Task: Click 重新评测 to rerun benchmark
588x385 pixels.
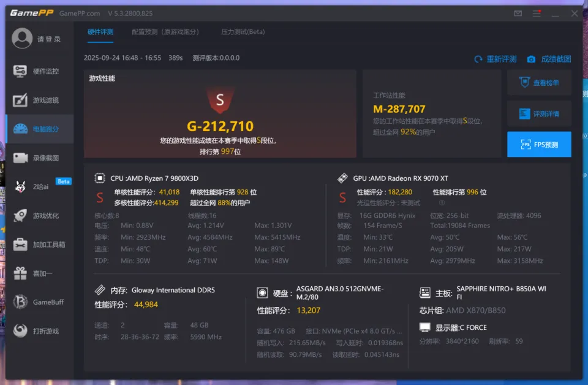Action: (496, 59)
